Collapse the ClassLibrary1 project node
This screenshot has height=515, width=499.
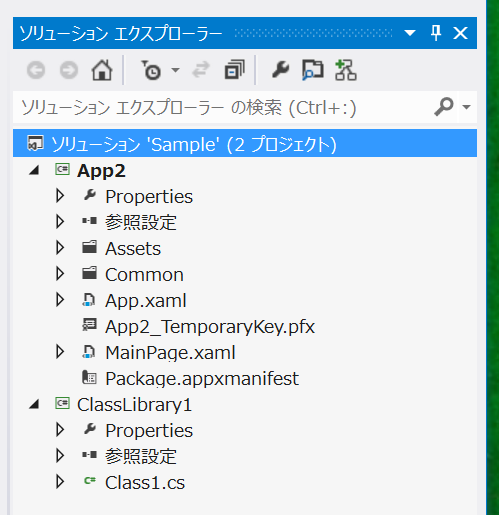(34, 404)
